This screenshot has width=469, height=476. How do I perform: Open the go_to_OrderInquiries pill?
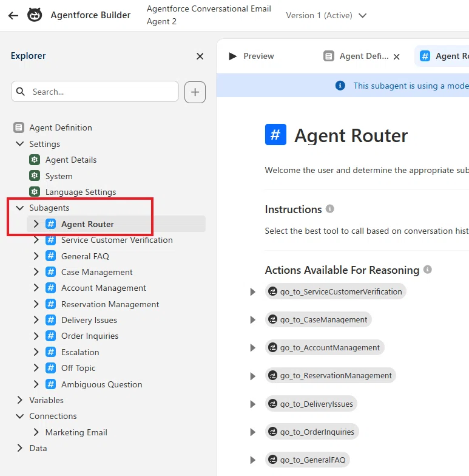click(x=312, y=432)
